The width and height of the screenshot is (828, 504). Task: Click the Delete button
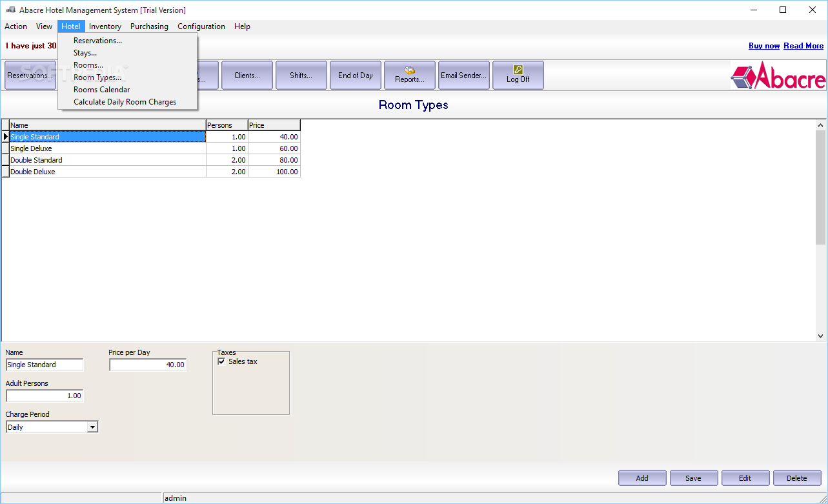pyautogui.click(x=797, y=478)
